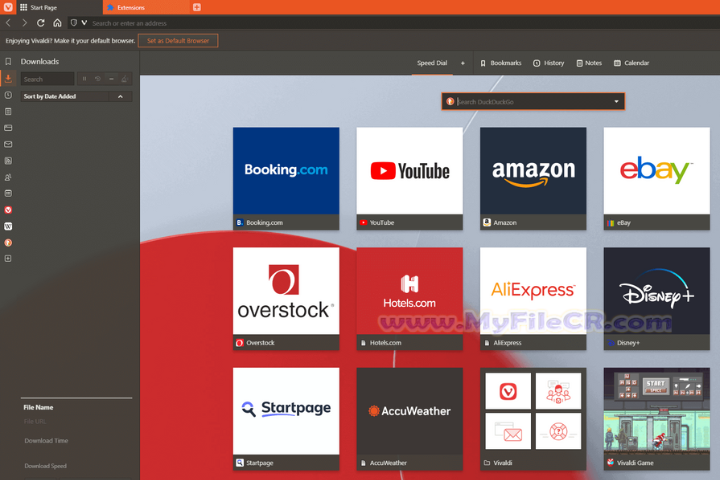
Task: Click the Download Speed label
Action: [x=45, y=466]
